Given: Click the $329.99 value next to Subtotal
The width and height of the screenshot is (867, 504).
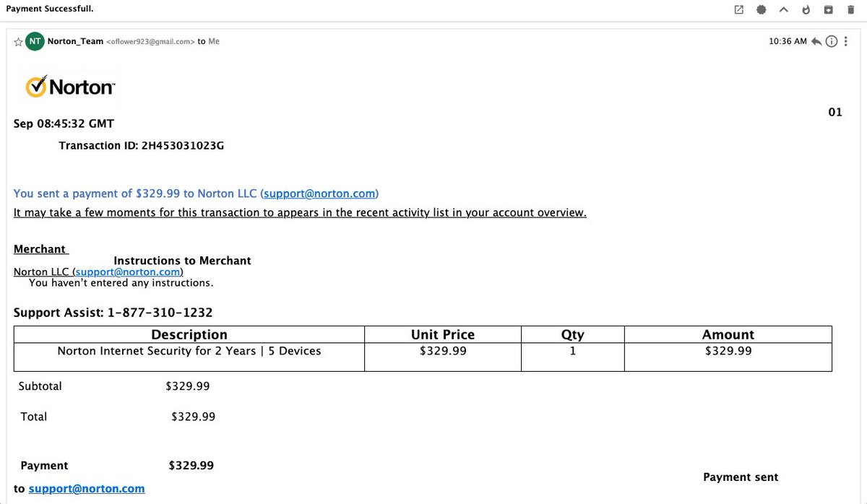Looking at the screenshot, I should 188,386.
